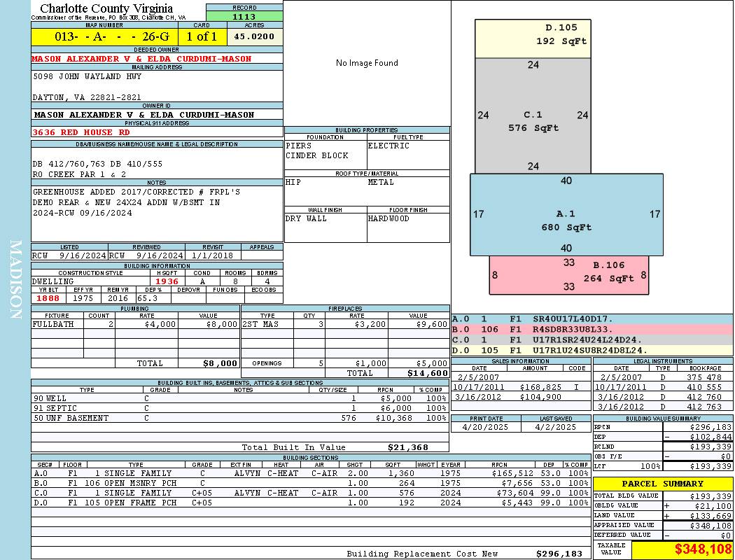Screen dimensions: 735x560
Task: Select deeded owner name in red
Action: click(141, 59)
